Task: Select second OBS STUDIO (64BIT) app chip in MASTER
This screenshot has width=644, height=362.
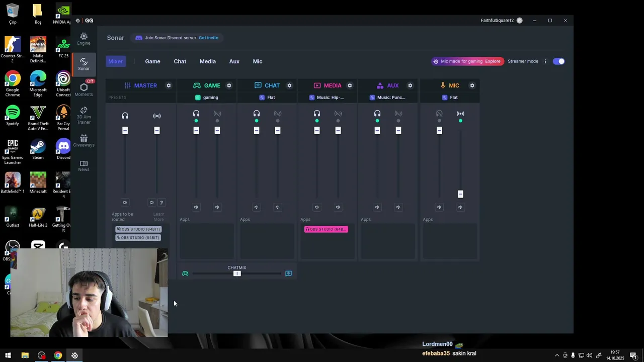Action: click(x=138, y=238)
